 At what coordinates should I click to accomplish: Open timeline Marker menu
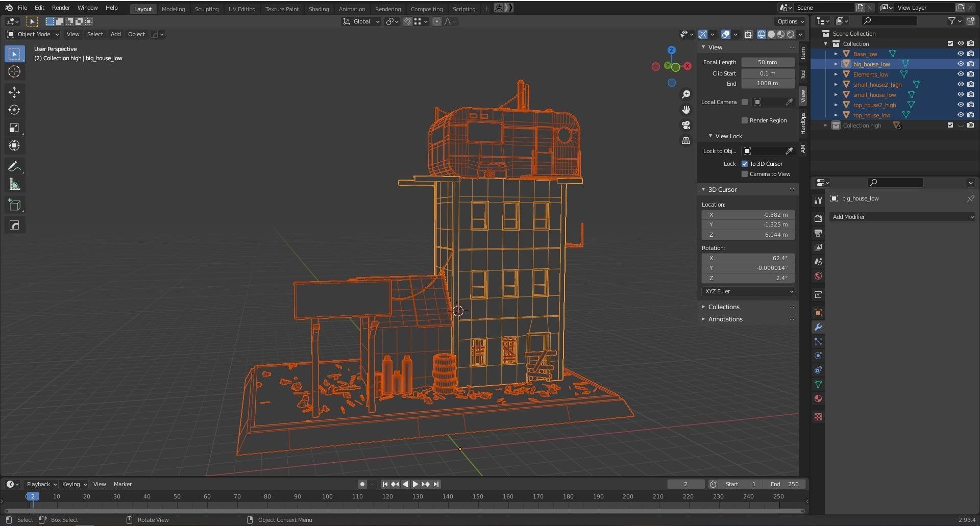point(122,484)
